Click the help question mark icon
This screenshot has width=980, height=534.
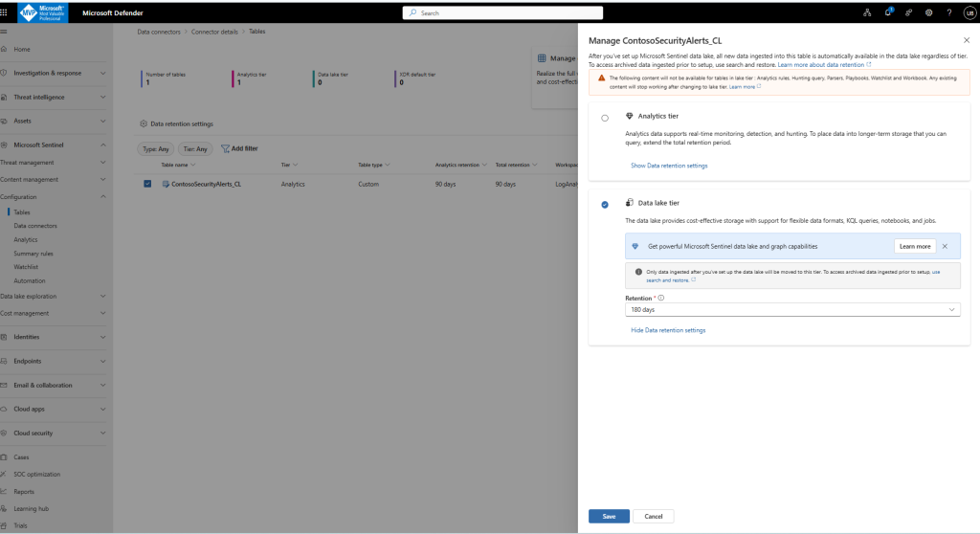[x=948, y=12]
